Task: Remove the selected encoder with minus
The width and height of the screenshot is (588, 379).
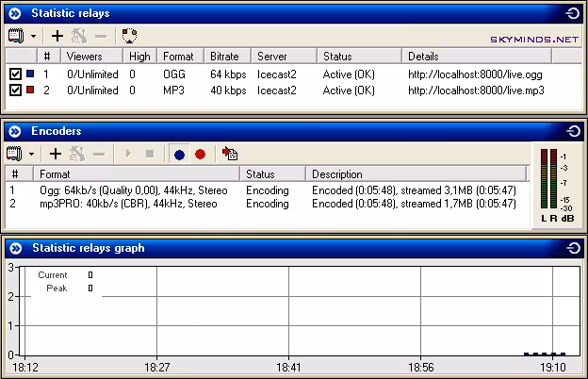Action: (x=99, y=155)
